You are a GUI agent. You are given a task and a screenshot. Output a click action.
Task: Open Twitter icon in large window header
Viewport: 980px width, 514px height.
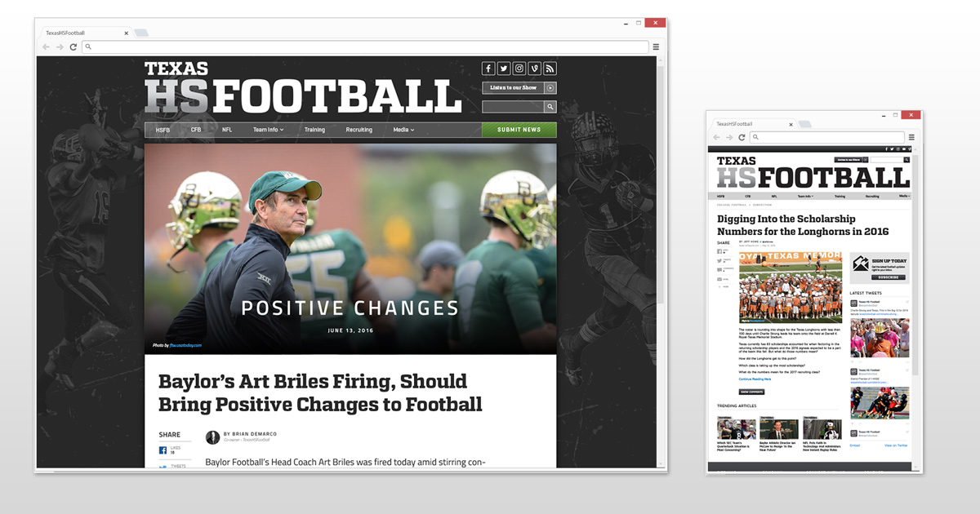point(504,69)
